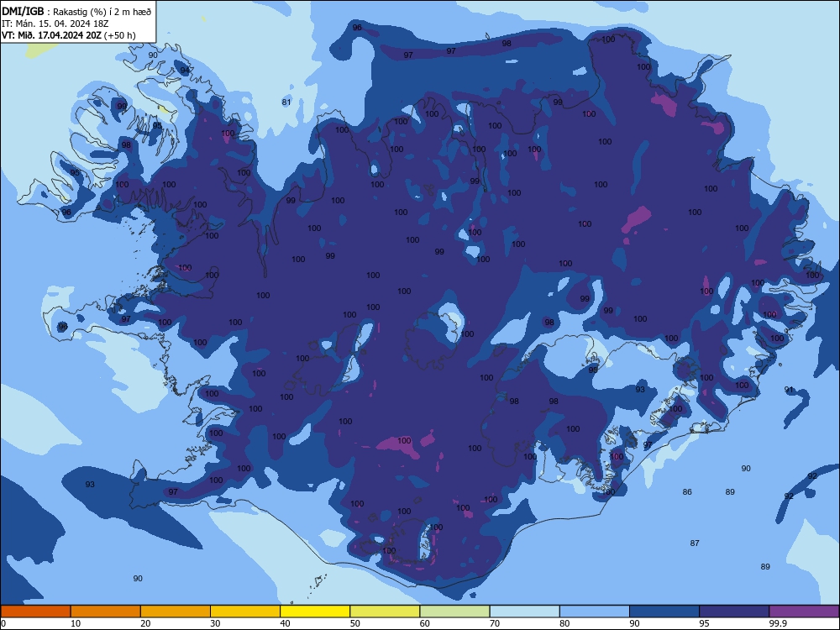
Task: Click the '20' label on the legend scale
Action: [x=145, y=623]
